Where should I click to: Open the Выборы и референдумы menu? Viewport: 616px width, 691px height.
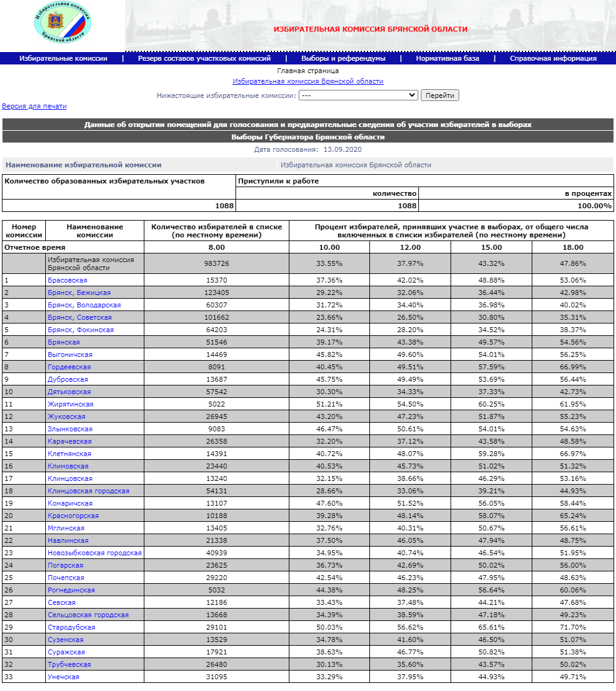tap(343, 58)
